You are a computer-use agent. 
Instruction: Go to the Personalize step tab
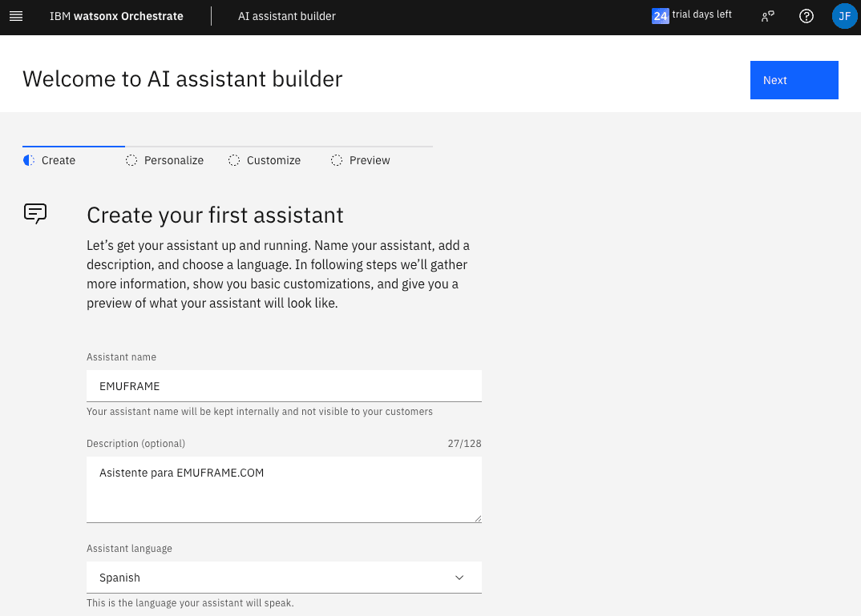(x=174, y=160)
